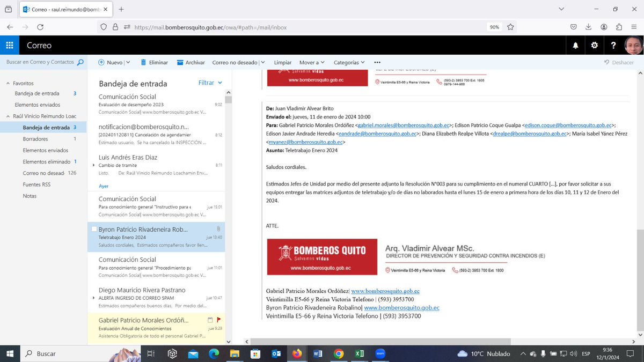Open the Firefox extensions puzzle icon

pyautogui.click(x=619, y=27)
